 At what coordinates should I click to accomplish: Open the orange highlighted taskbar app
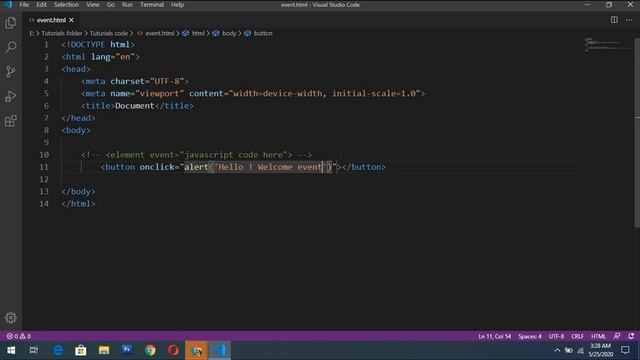coord(196,350)
